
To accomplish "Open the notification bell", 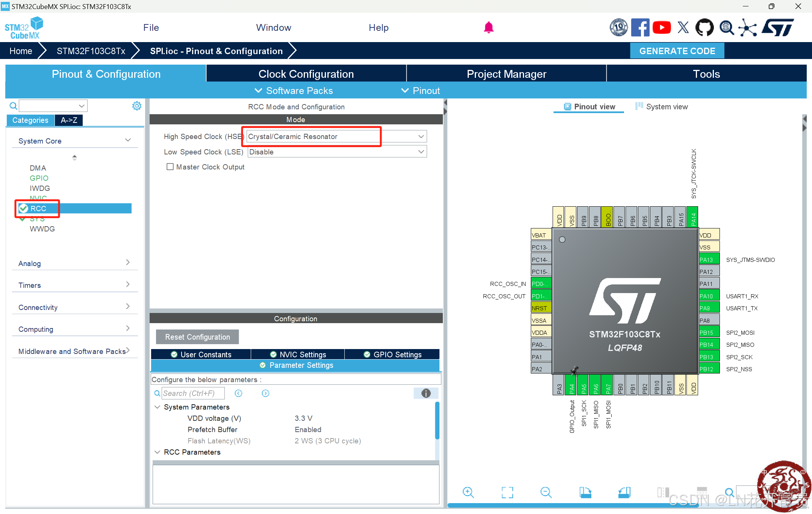I will coord(488,27).
